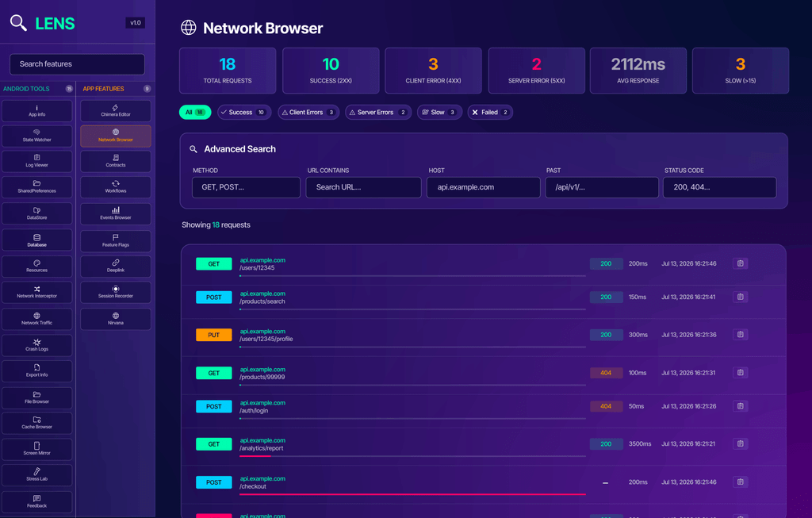Image resolution: width=812 pixels, height=518 pixels.
Task: Select the All filter chip
Action: pos(195,113)
